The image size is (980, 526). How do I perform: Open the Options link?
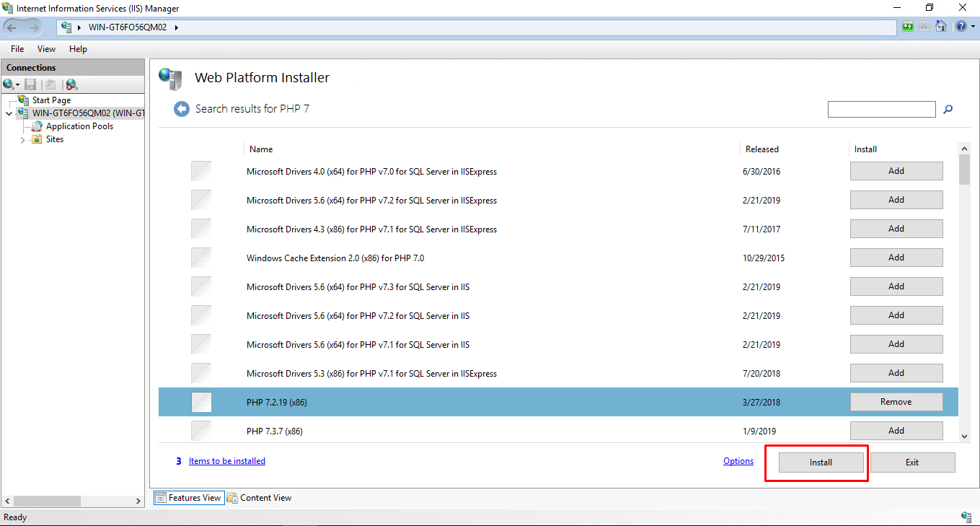[738, 461]
